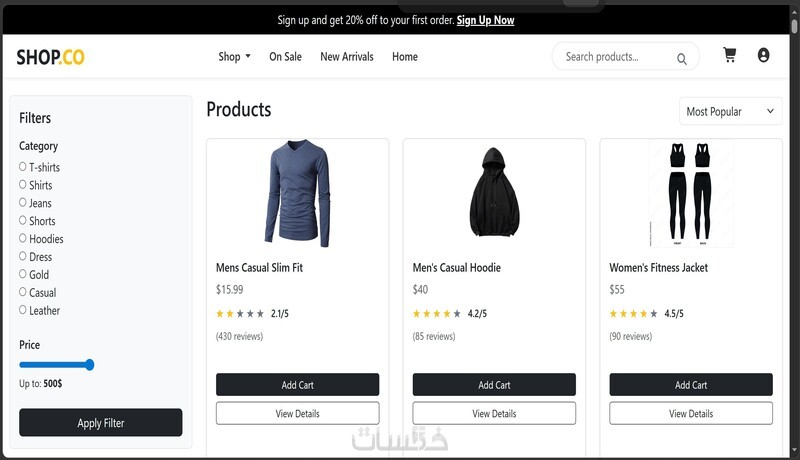Screen dimensions: 800x460
Task: Click the search magnifier icon
Action: (682, 58)
